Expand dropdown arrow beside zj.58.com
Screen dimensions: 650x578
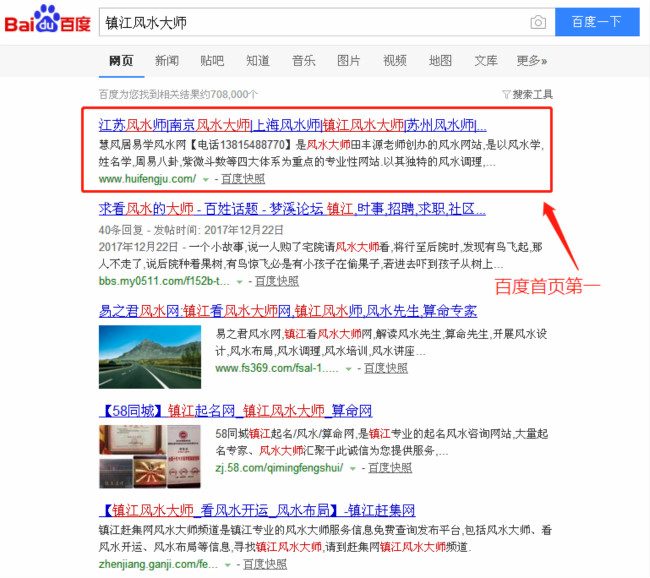pyautogui.click(x=353, y=469)
